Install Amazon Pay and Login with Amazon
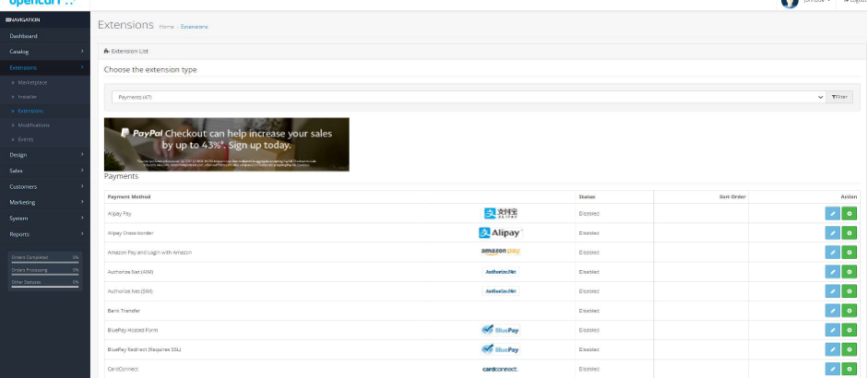 point(850,253)
